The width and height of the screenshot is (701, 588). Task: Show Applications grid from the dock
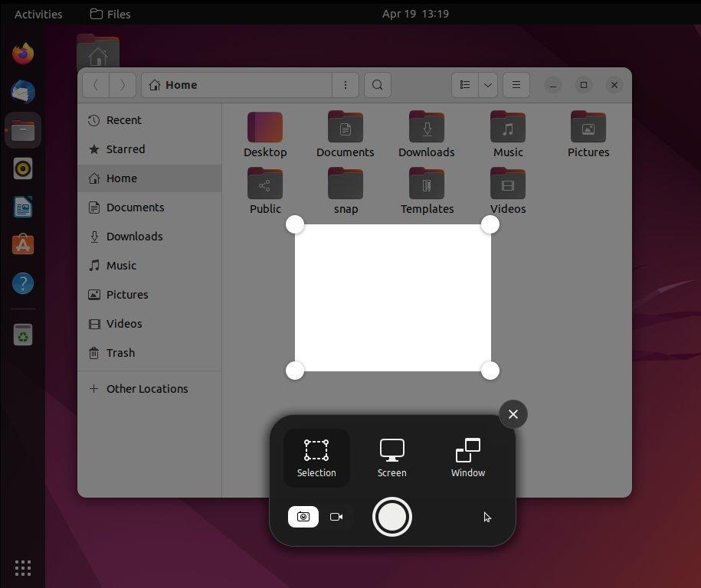pos(22,567)
